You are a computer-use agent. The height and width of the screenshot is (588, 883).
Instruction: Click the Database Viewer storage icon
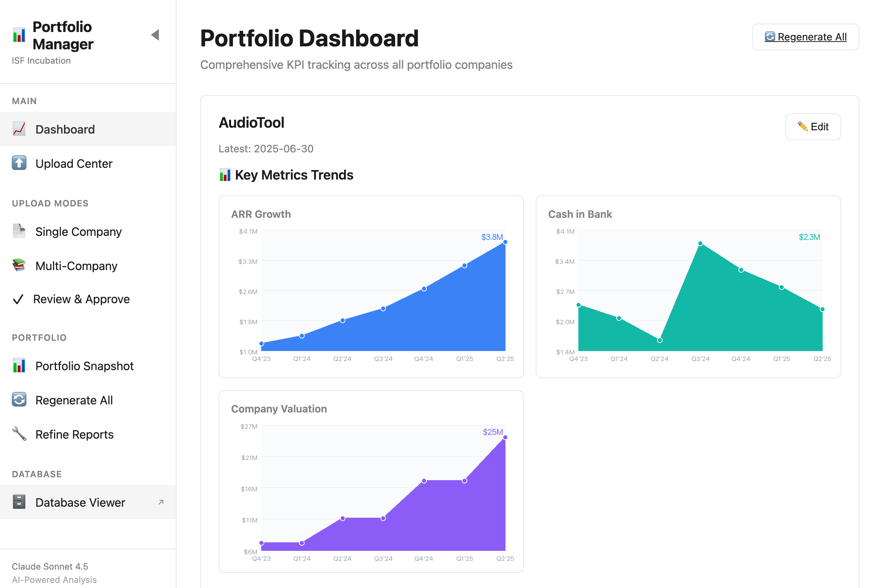point(19,502)
